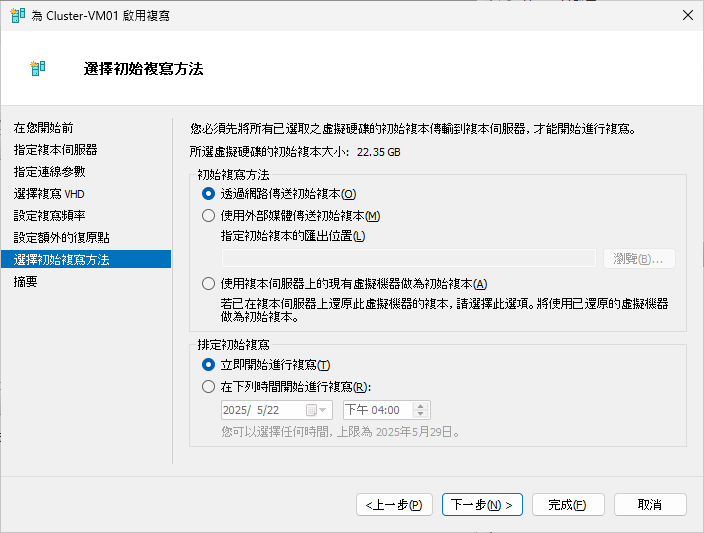
Task: Select 使用複本伺服器上的現有虛擬機器 option
Action: click(x=209, y=284)
